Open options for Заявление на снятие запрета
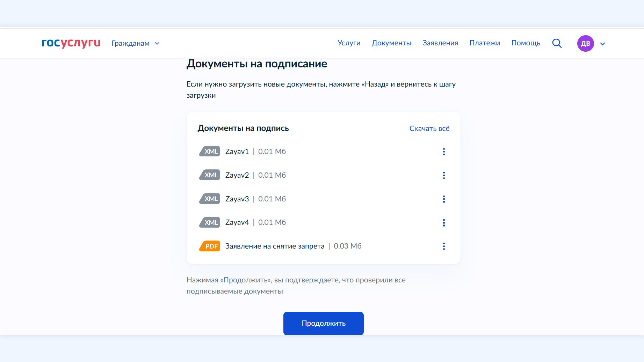Screen dimensions: 644x362 [444, 246]
